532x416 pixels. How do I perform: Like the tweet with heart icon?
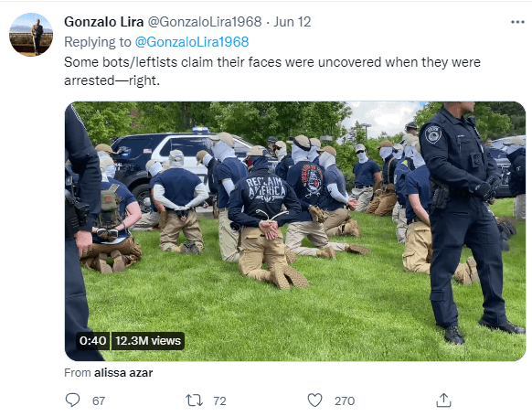tap(314, 400)
